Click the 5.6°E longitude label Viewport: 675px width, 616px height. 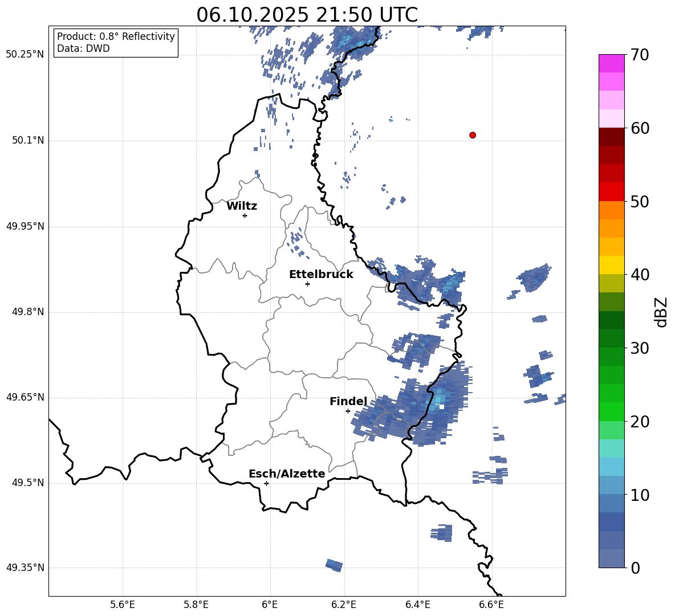pyautogui.click(x=123, y=605)
